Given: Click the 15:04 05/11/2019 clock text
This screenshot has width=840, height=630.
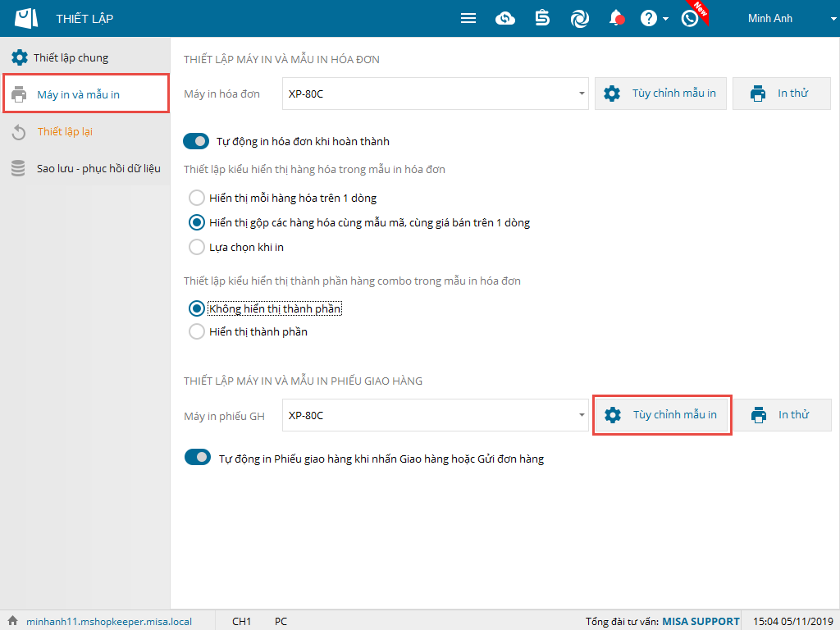Looking at the screenshot, I should (793, 622).
